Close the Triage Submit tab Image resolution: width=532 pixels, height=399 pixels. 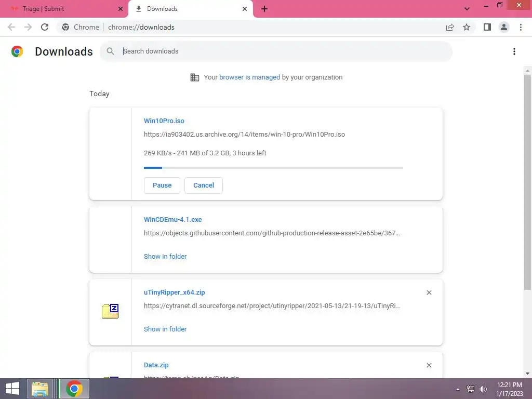click(121, 9)
